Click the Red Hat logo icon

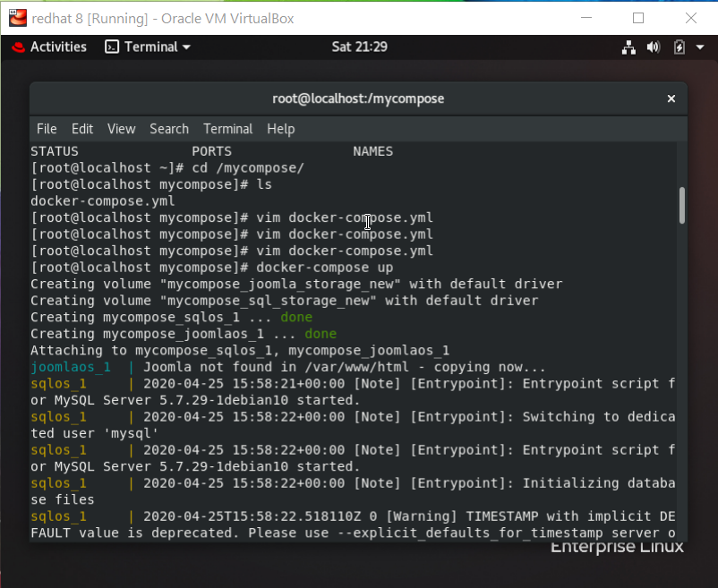(x=18, y=47)
